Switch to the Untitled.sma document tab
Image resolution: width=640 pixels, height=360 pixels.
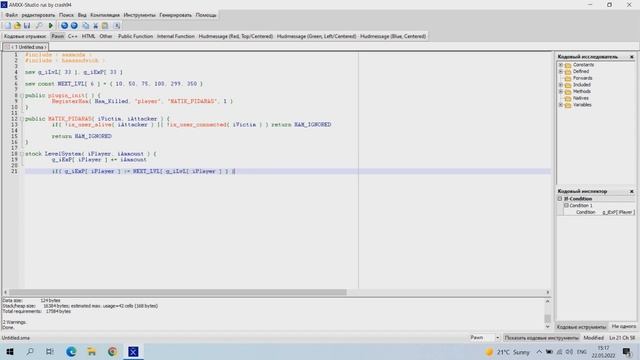(26, 47)
